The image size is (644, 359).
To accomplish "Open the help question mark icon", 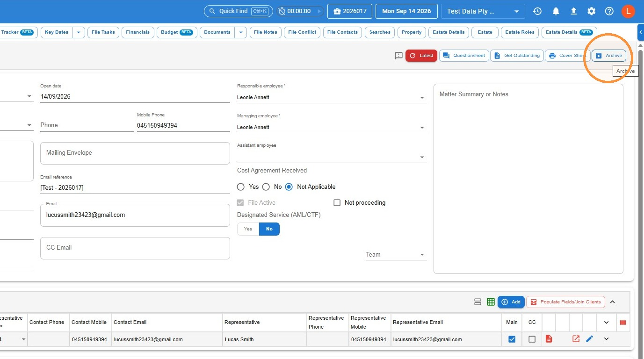I will (609, 11).
